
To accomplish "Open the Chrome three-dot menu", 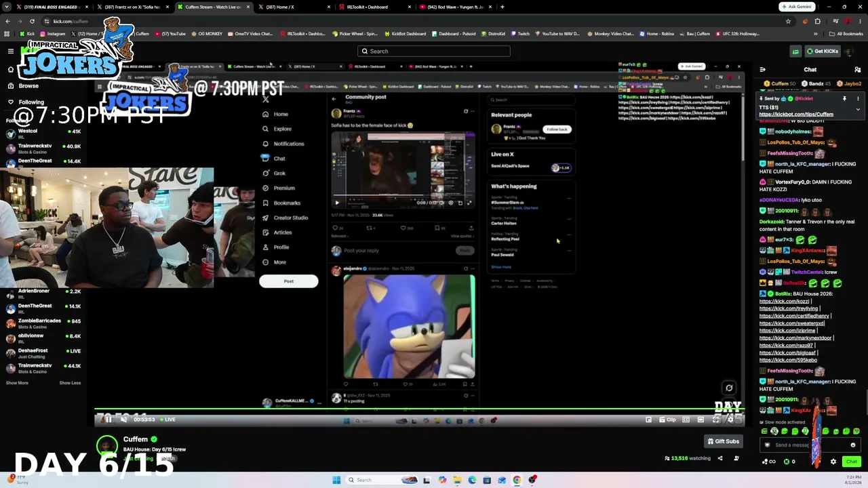I will tap(860, 21).
